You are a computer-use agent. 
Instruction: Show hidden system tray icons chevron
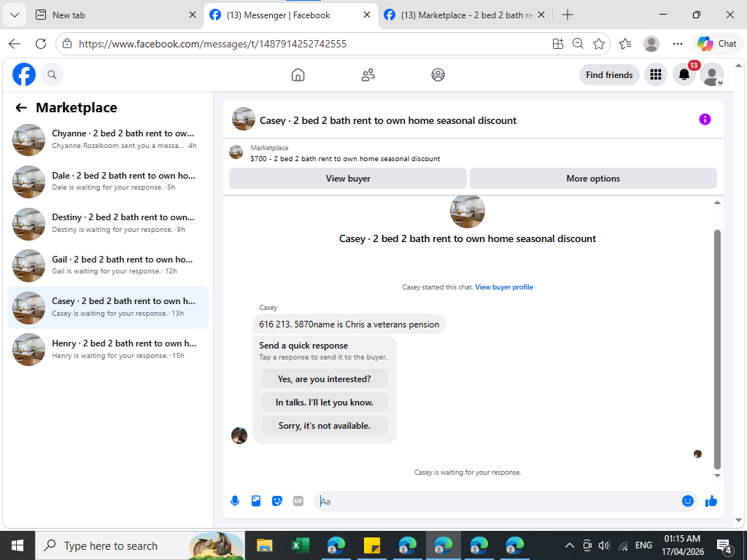[569, 545]
